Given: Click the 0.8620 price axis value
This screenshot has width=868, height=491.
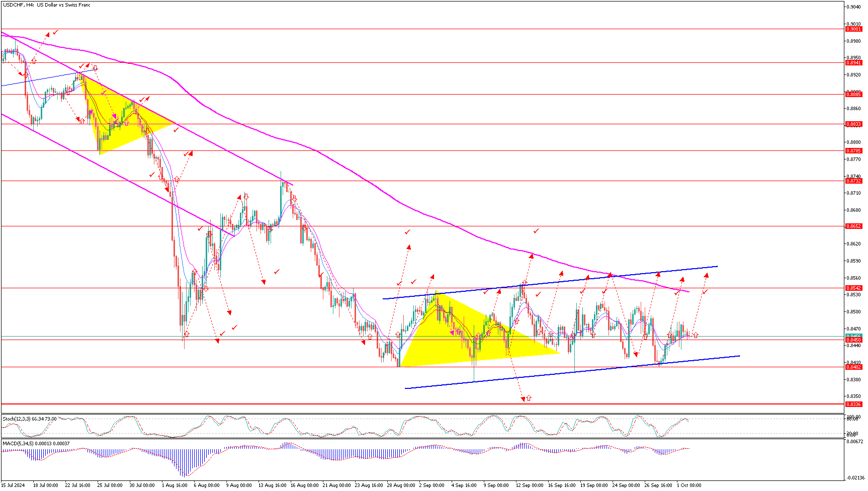Looking at the screenshot, I should [854, 244].
